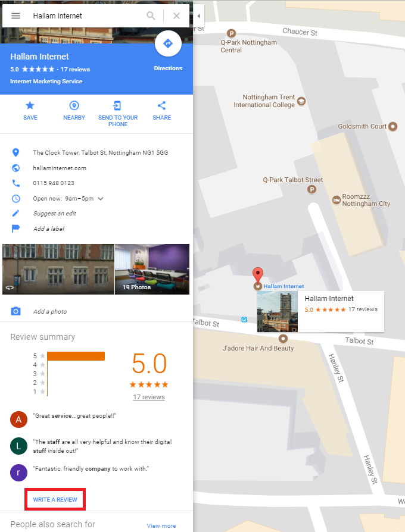Click the Share icon
The height and width of the screenshot is (532, 405).
tap(161, 105)
